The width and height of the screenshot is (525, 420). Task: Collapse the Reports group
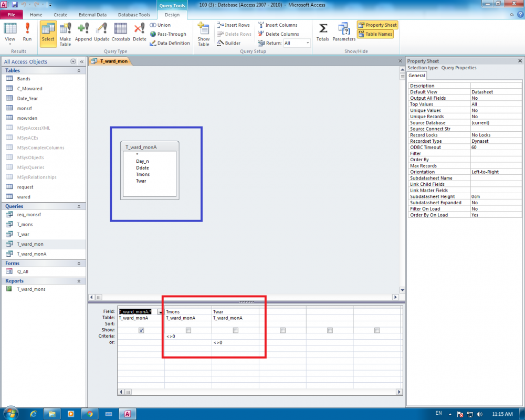(79, 281)
